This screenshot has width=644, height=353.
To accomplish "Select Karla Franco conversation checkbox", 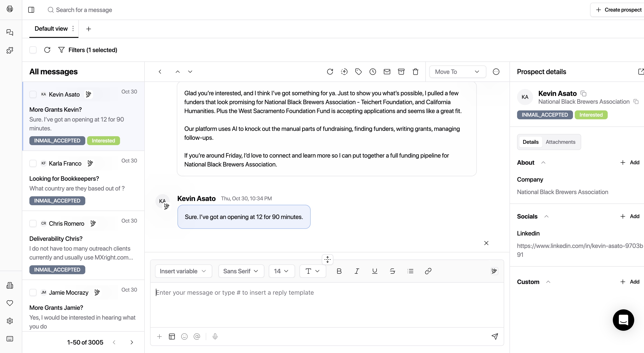I will 33,163.
